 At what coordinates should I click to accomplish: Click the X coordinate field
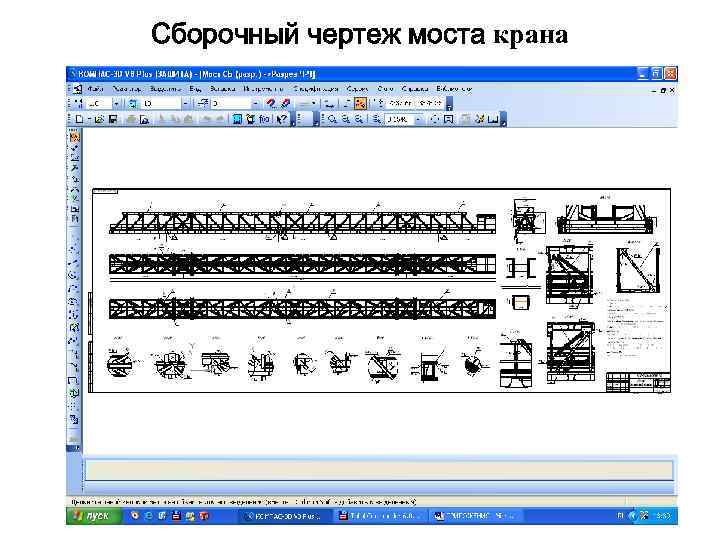(x=400, y=104)
